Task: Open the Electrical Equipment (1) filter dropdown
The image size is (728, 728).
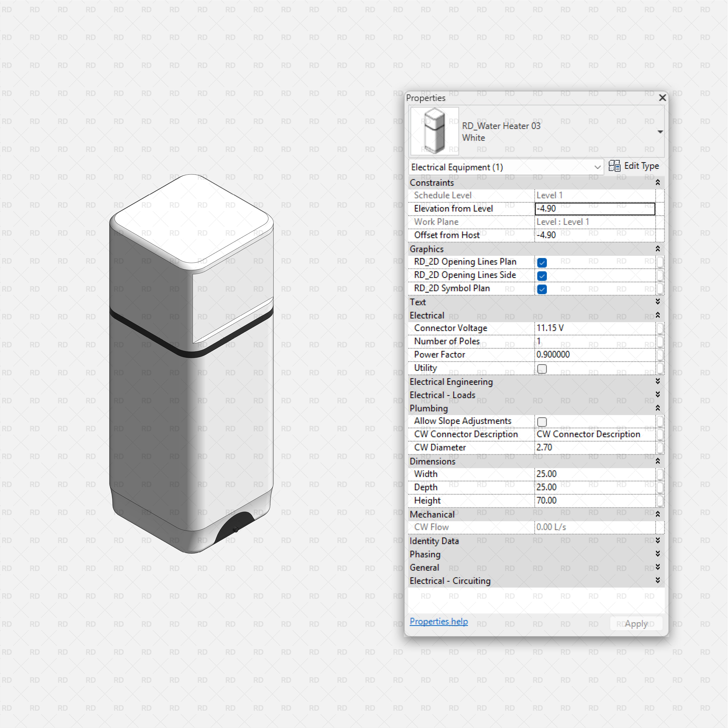Action: pos(597,167)
